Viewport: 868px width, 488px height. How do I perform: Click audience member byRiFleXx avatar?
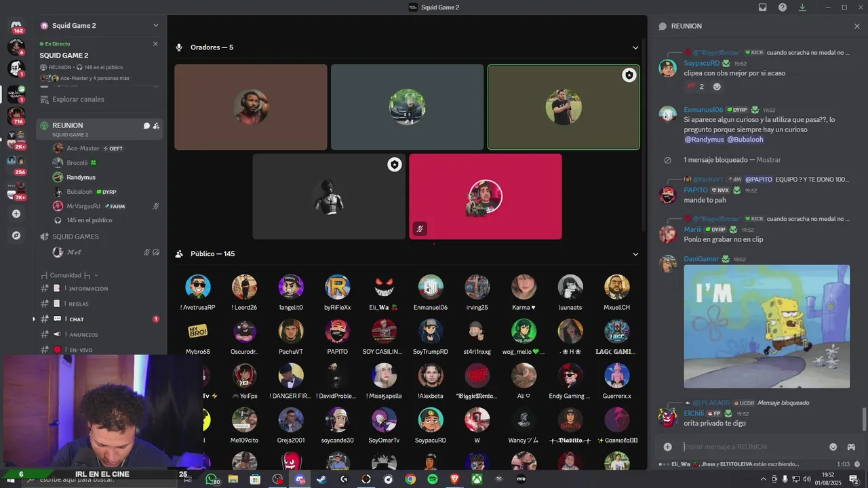(337, 287)
